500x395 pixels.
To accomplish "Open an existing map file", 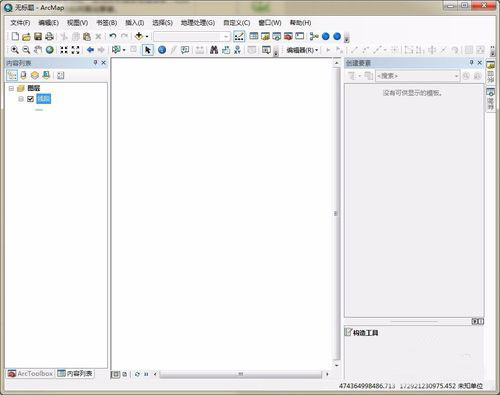I will [26, 37].
